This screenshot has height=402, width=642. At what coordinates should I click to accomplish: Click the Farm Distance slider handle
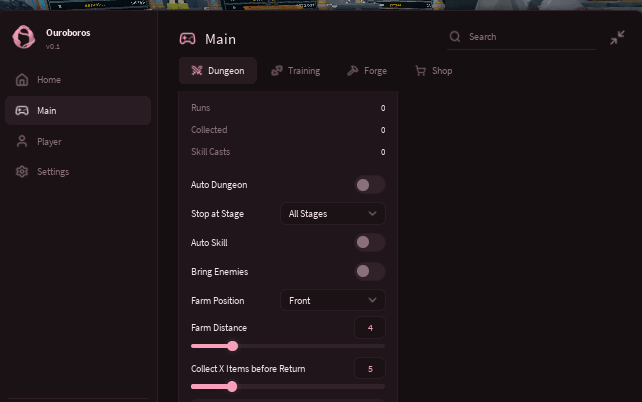(233, 346)
